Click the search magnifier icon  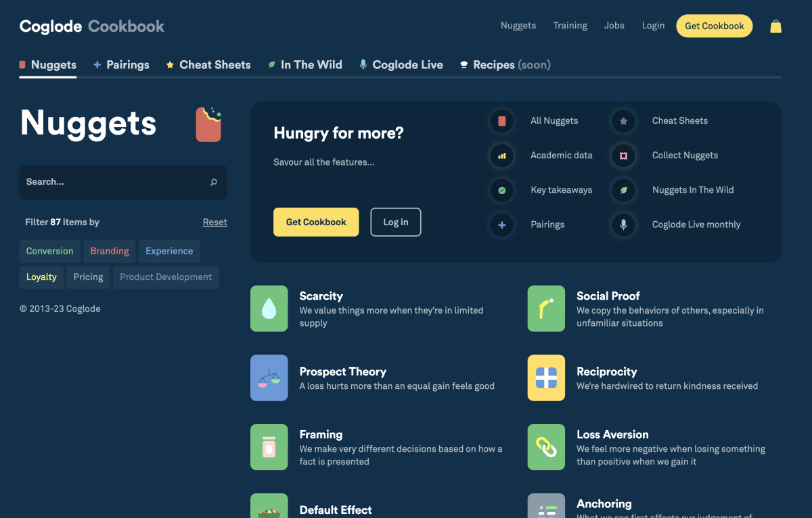214,182
